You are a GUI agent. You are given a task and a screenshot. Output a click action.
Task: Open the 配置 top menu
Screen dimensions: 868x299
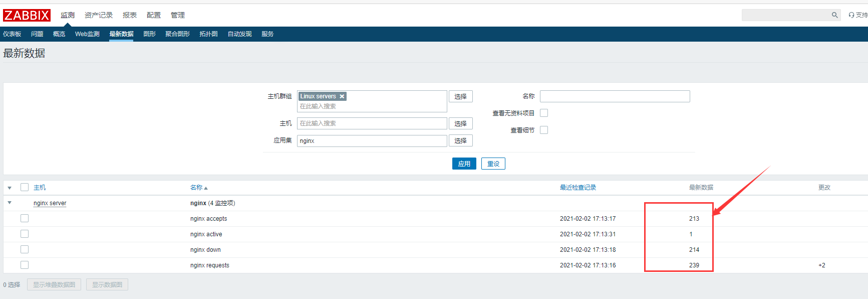154,15
